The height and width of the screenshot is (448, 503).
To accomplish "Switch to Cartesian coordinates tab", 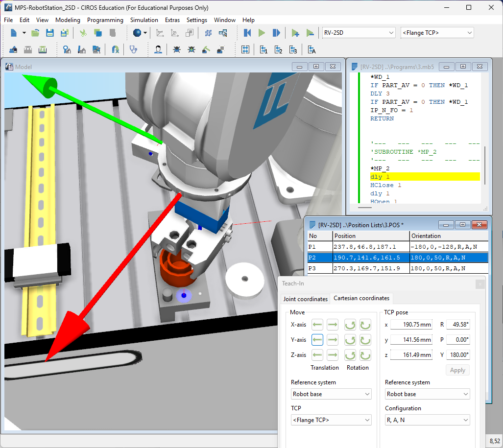I will [x=361, y=298].
